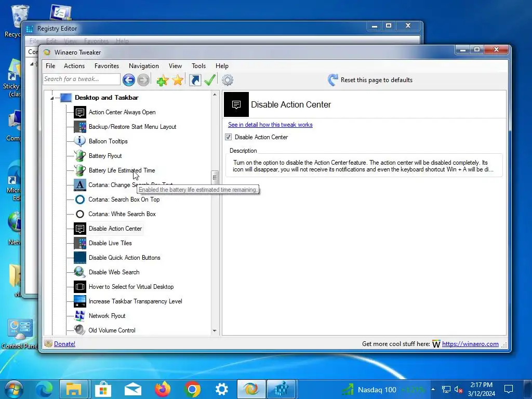This screenshot has width=532, height=399.
Task: Open the View menu in Winaero Tweaker
Action: (x=176, y=66)
